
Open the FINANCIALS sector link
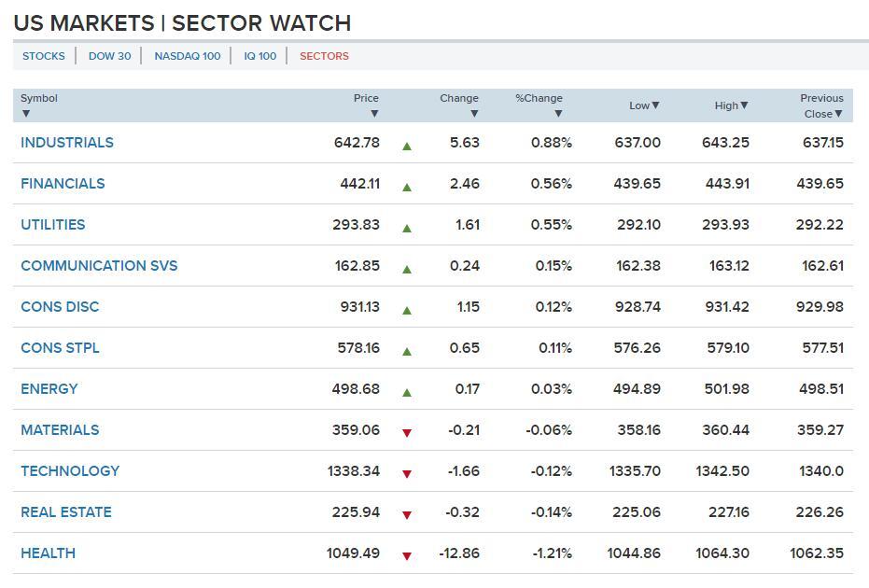pyautogui.click(x=63, y=184)
